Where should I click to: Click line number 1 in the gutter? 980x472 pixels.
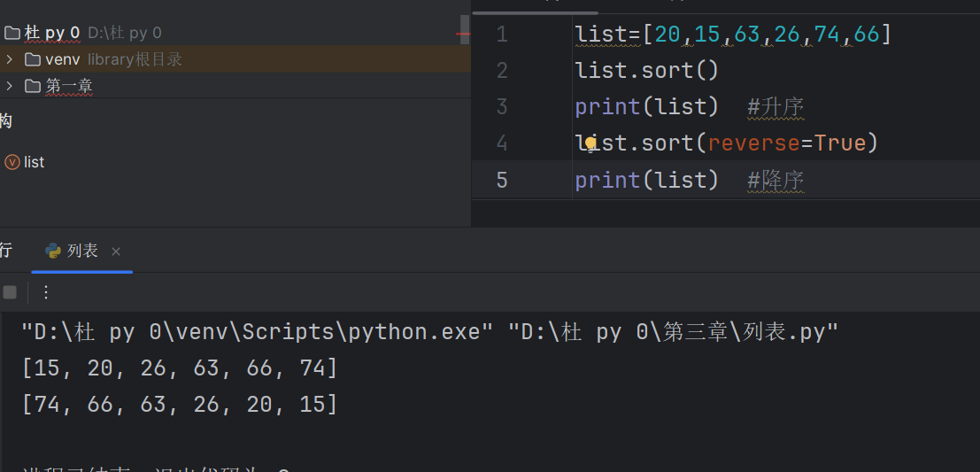(502, 35)
